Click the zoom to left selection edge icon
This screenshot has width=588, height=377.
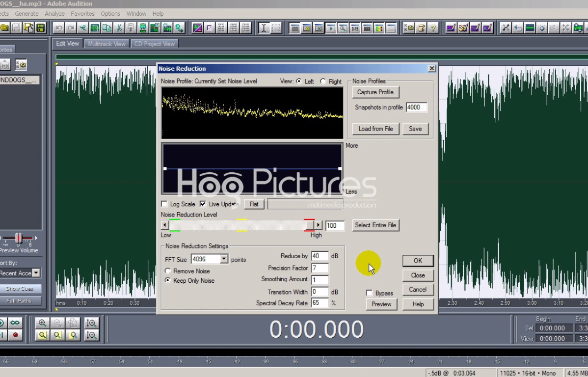point(58,335)
